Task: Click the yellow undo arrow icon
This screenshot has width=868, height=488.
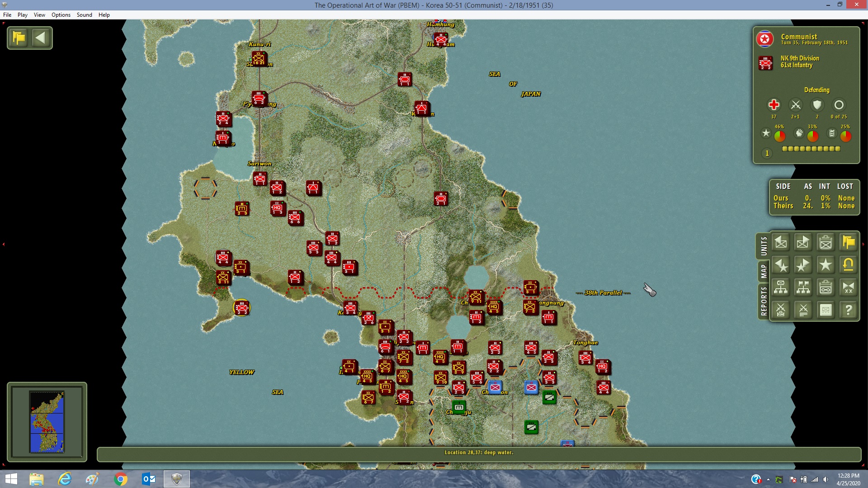Action: [x=849, y=265]
